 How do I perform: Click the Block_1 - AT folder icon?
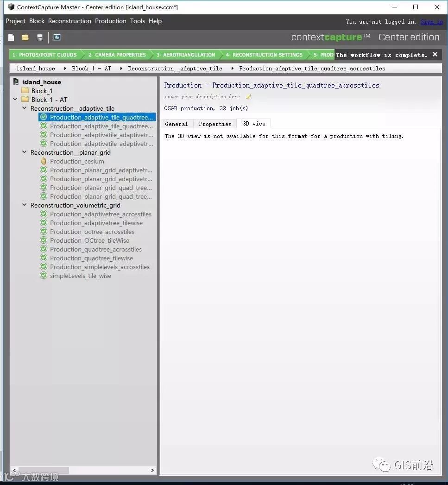25,99
